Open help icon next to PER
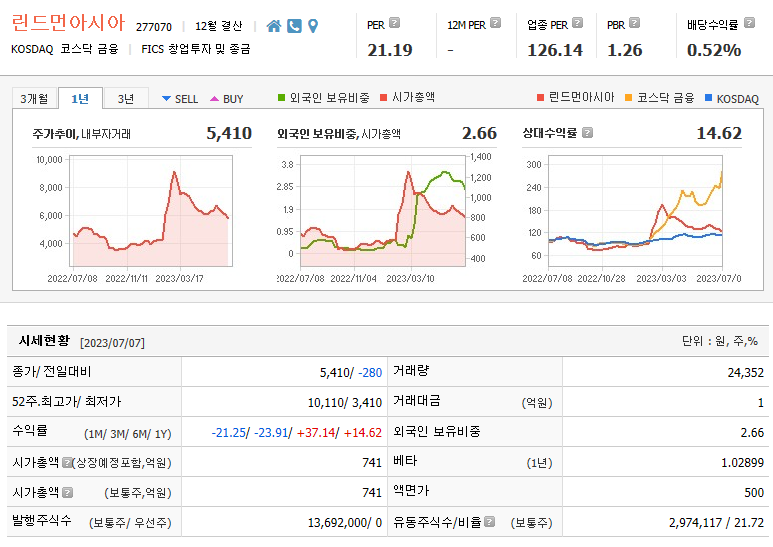 tap(394, 23)
